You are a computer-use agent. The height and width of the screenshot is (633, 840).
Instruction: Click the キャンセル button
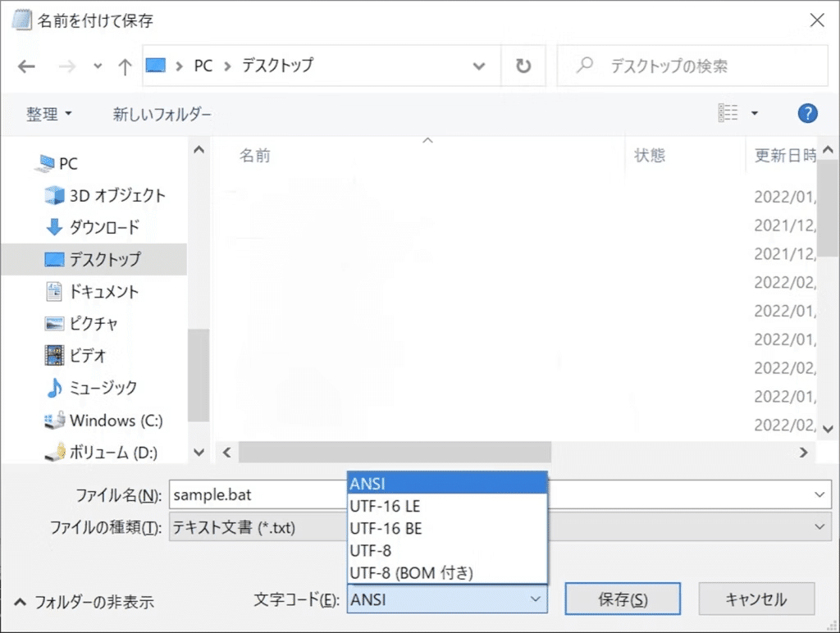[756, 599]
